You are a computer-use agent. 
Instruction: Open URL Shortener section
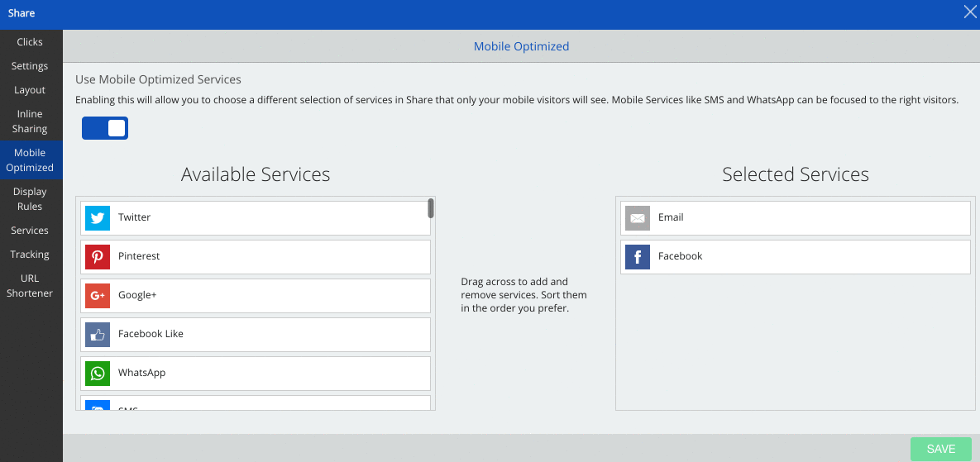click(30, 285)
